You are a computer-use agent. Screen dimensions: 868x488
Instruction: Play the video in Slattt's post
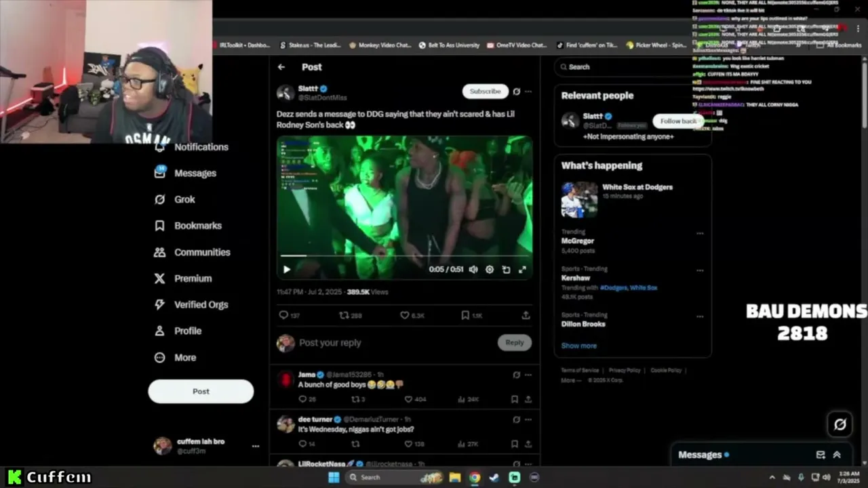[x=287, y=270]
